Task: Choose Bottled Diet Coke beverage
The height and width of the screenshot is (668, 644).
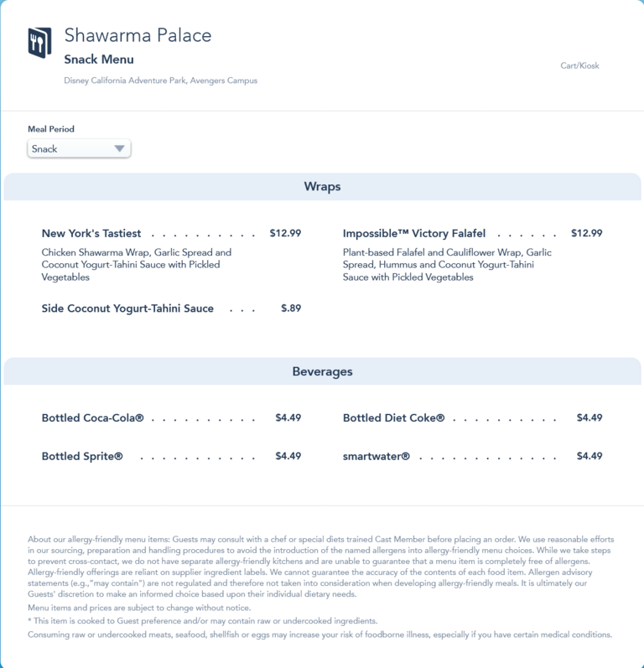Action: (x=393, y=417)
